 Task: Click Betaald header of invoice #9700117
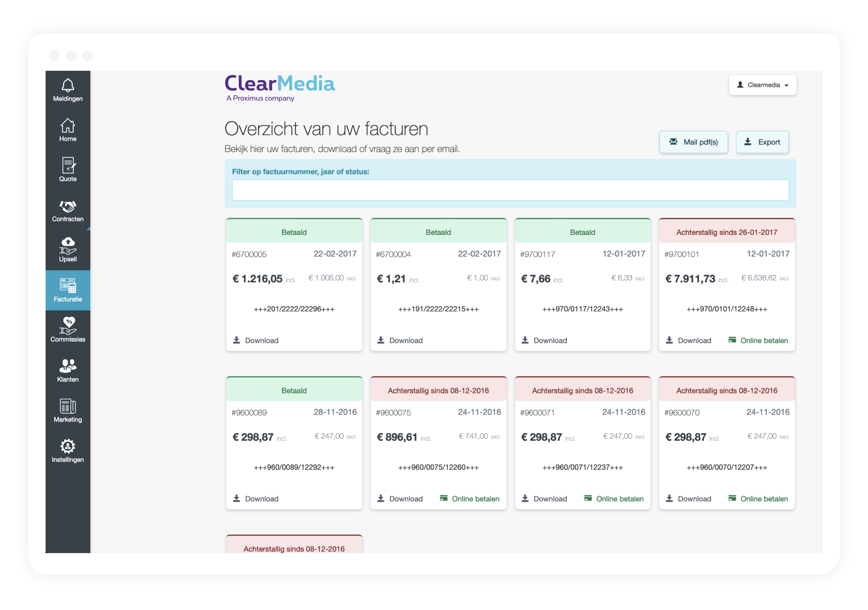[x=583, y=231]
